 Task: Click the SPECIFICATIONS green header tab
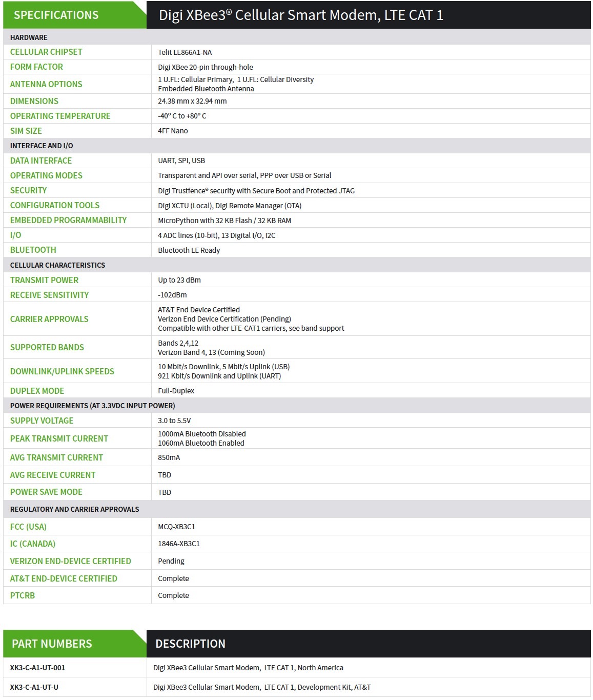coord(56,15)
